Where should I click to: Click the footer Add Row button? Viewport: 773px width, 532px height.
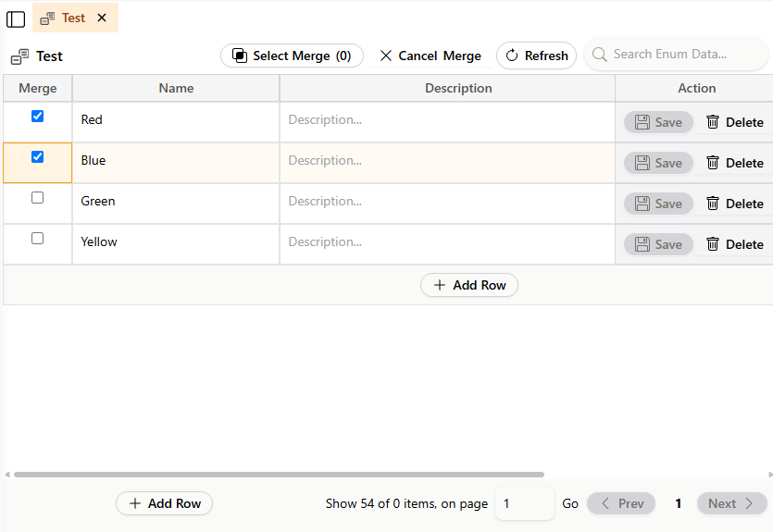pos(164,503)
